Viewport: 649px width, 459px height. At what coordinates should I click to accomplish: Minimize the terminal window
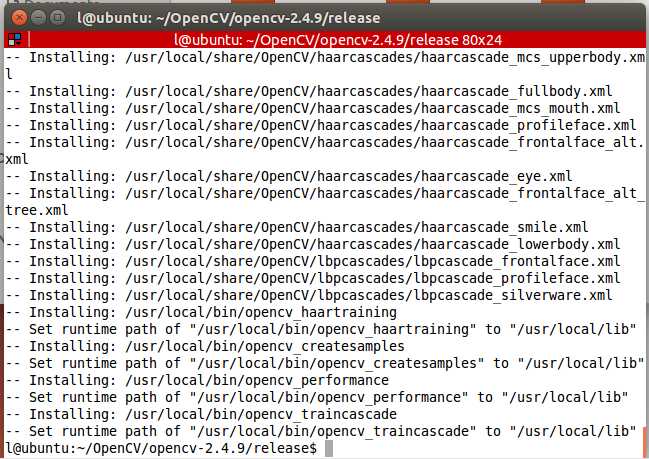(x=38, y=17)
